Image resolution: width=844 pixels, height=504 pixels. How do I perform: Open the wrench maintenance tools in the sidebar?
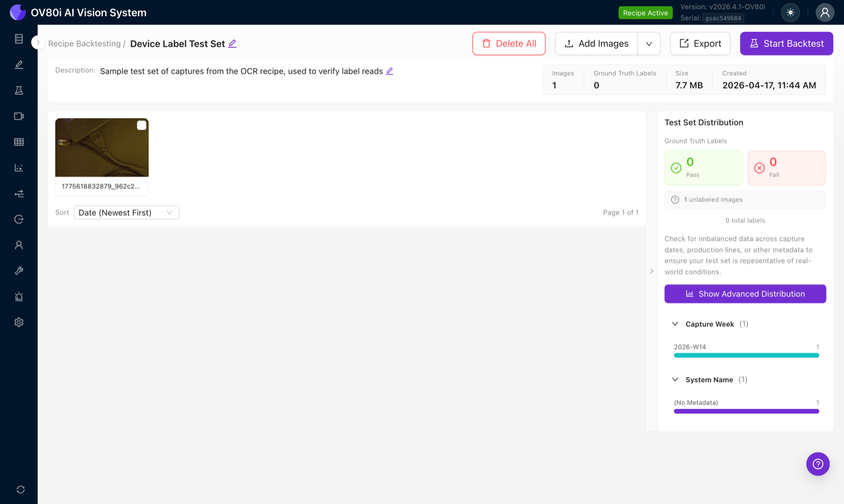(x=19, y=270)
